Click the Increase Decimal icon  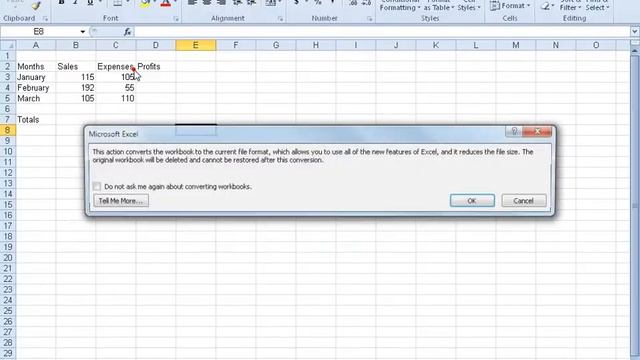pos(353,3)
